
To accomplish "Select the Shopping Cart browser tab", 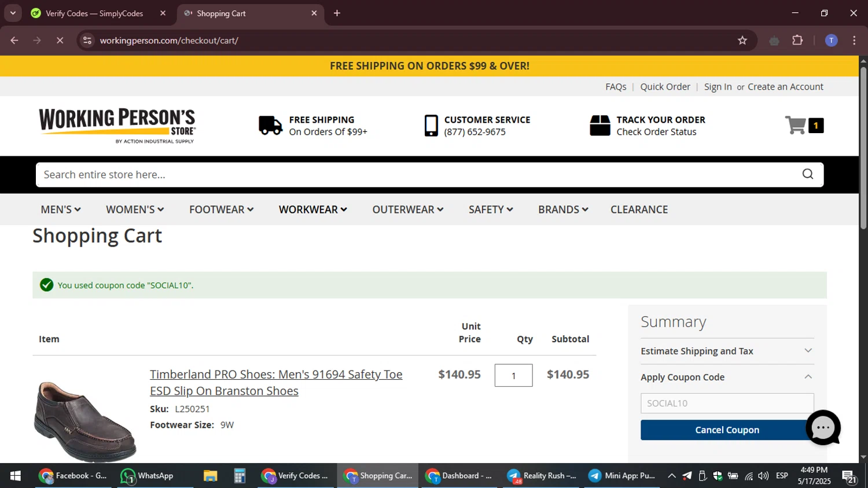I will click(x=250, y=13).
